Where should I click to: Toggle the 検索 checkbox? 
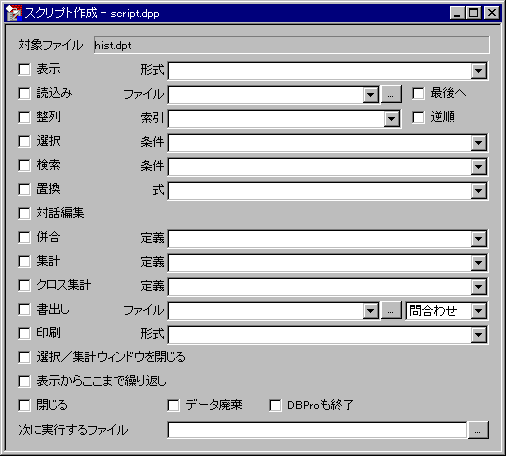[x=24, y=166]
